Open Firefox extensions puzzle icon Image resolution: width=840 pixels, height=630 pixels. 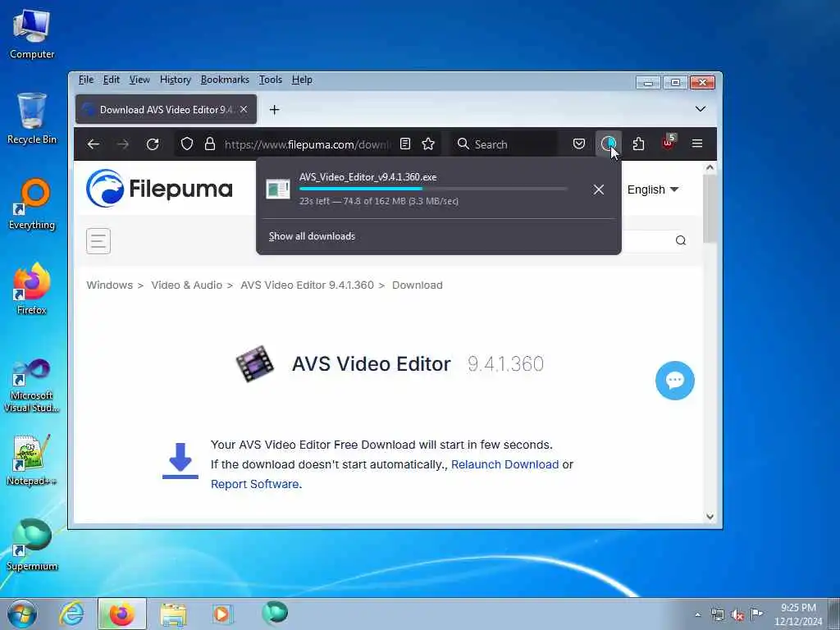click(x=638, y=144)
